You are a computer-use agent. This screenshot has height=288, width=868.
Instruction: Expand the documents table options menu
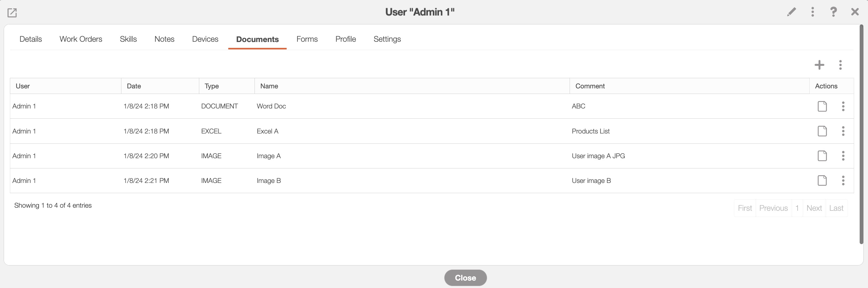[x=841, y=65]
